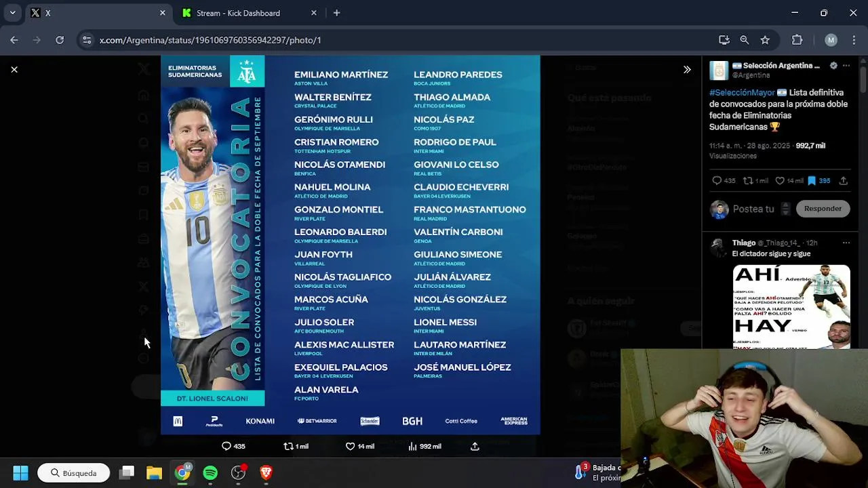Click the 'Postea tu' reply input field
Viewport: 868px width, 488px height.
click(x=753, y=209)
